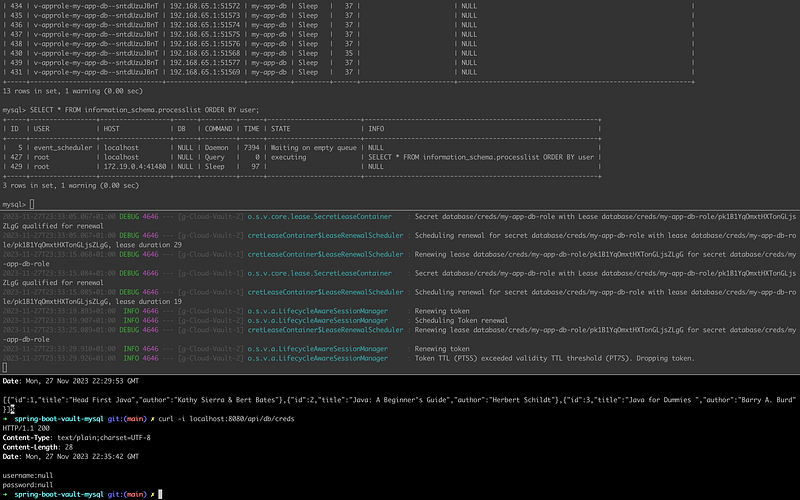Image resolution: width=800 pixels, height=500 pixels.
Task: Click host 192.168.65.1:51569 in row 431
Action: (205, 72)
